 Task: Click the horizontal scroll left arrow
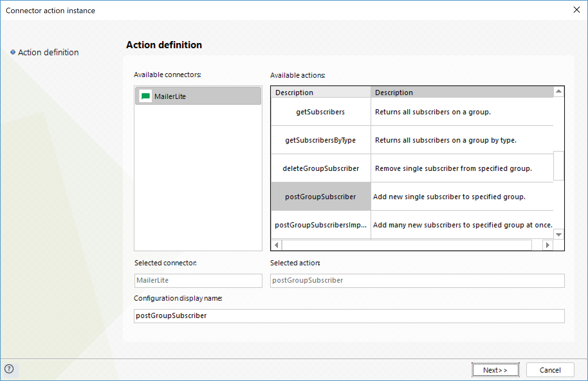point(276,245)
